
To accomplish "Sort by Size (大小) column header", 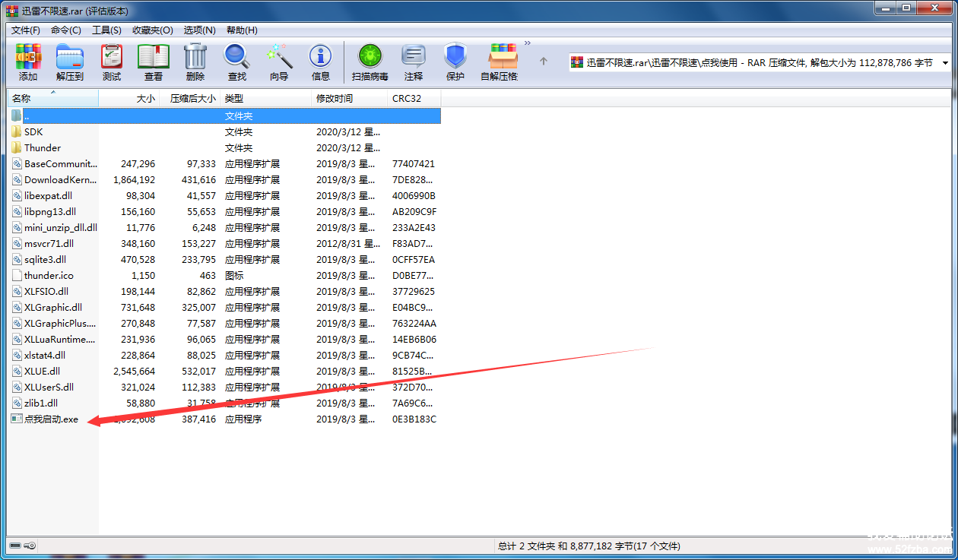I will coord(129,99).
